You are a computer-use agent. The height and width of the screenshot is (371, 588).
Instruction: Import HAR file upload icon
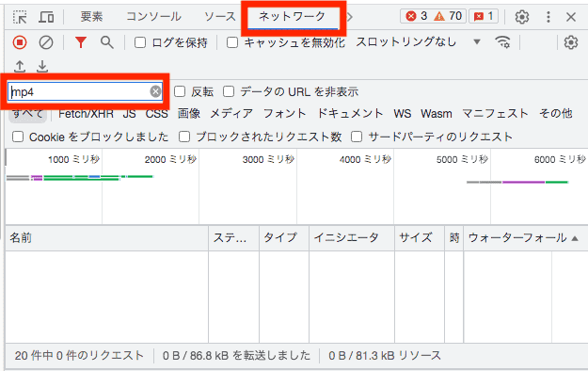point(20,67)
